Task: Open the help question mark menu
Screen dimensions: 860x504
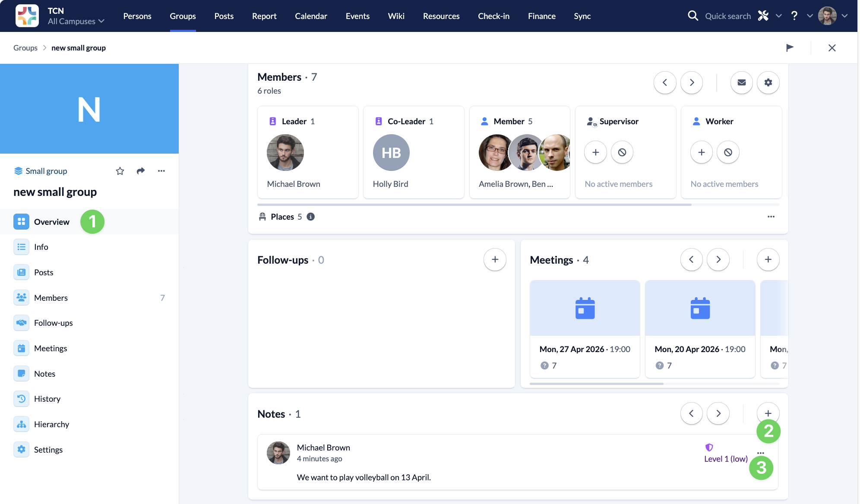Action: pyautogui.click(x=794, y=16)
